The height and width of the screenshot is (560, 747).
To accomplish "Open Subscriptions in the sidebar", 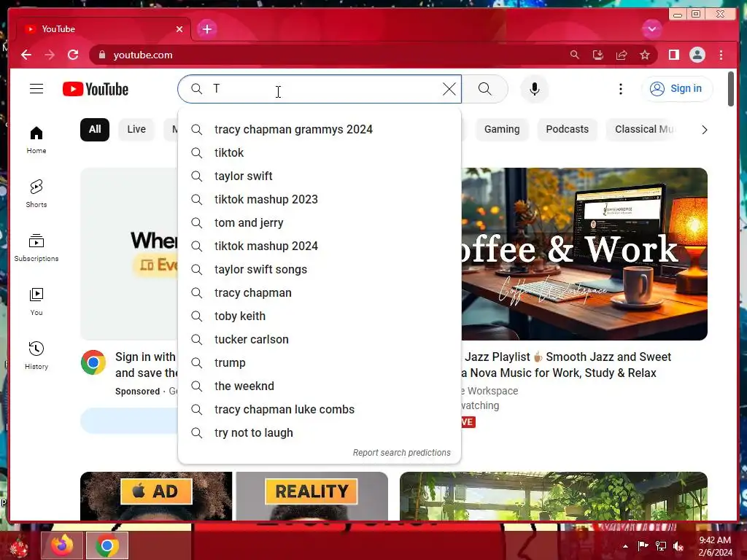I will pyautogui.click(x=36, y=248).
